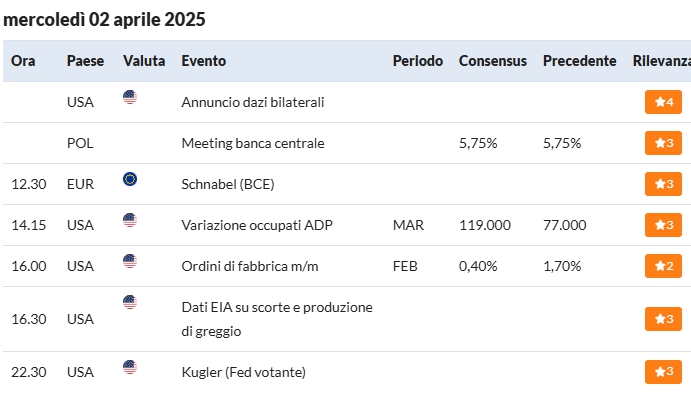This screenshot has width=691, height=408.
Task: Open the Variazione occupati ADP event
Action: tap(257, 225)
